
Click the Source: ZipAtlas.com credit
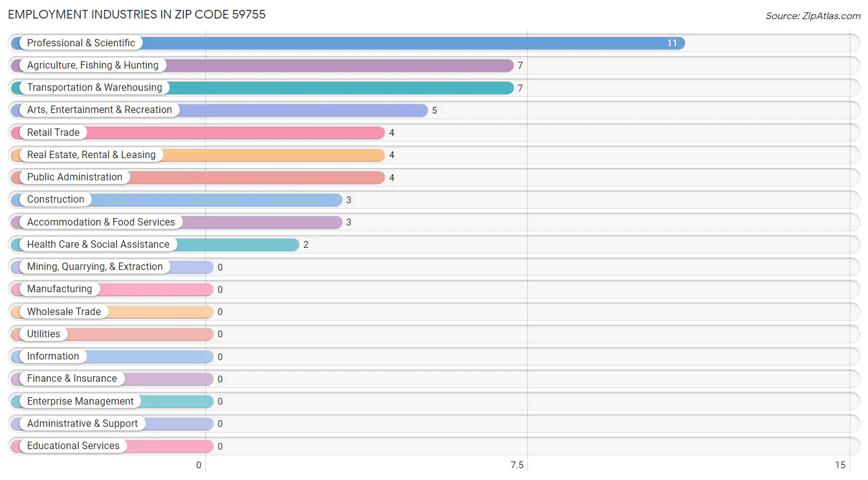(x=813, y=16)
